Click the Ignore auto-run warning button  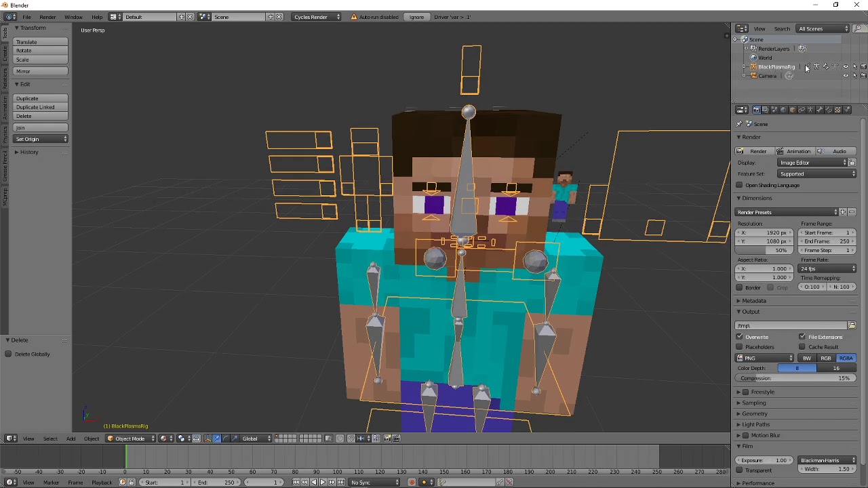[x=416, y=17]
